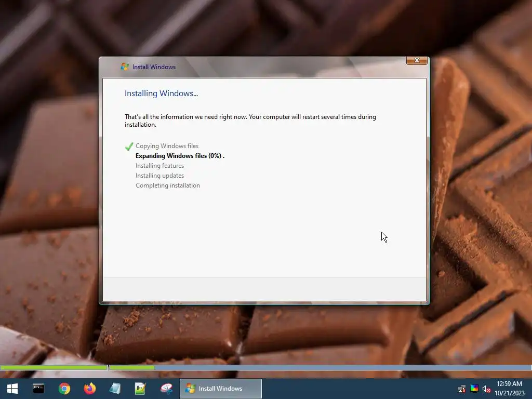Click the partially filled second progress bar
532x399 pixels.
tap(320, 367)
